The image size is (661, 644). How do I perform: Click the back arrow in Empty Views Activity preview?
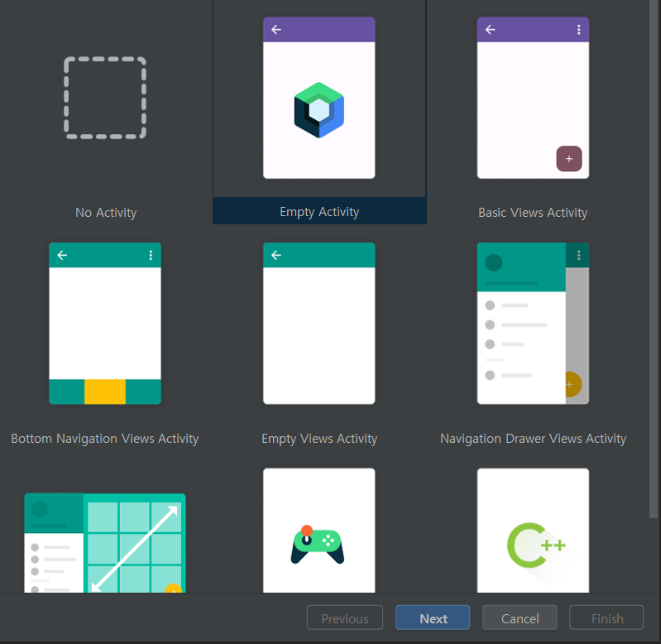[x=276, y=255]
